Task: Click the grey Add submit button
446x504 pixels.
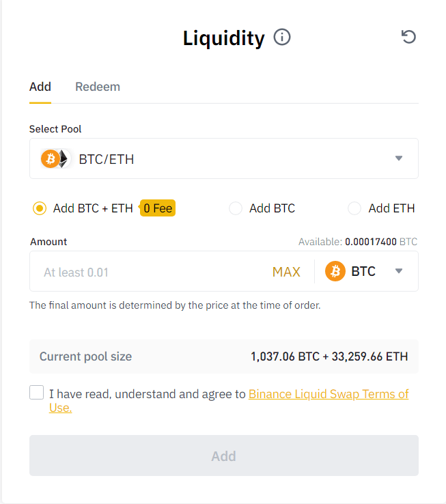Action: point(224,456)
